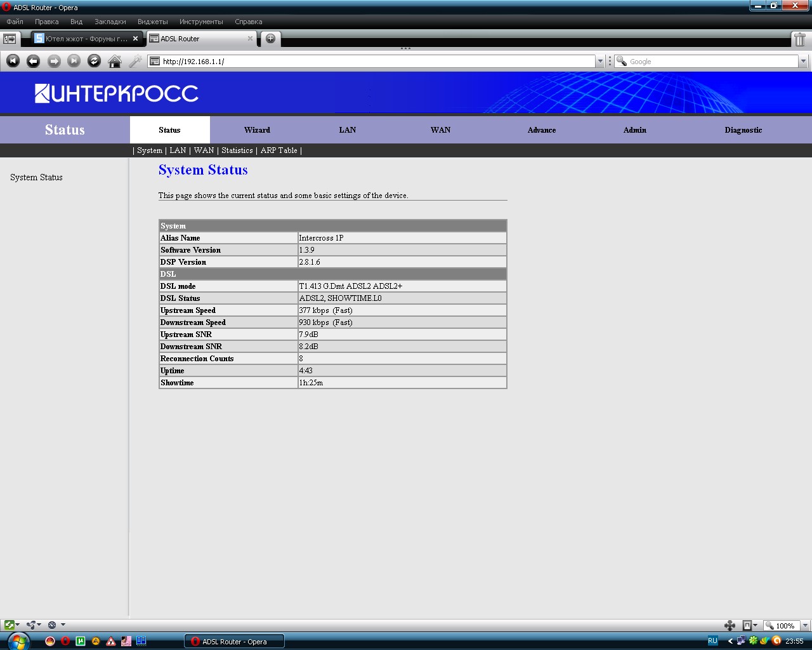Click the Reload page button
Screen dimensions: 812x650
[94, 61]
